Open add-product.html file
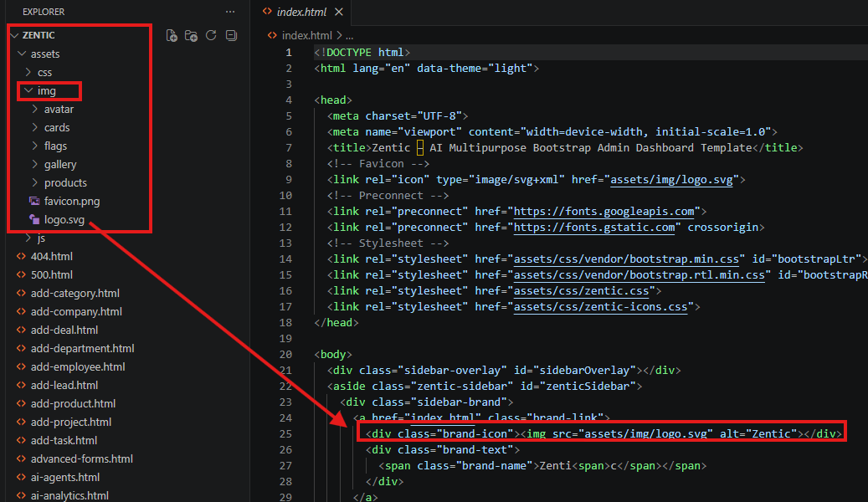 (x=73, y=403)
